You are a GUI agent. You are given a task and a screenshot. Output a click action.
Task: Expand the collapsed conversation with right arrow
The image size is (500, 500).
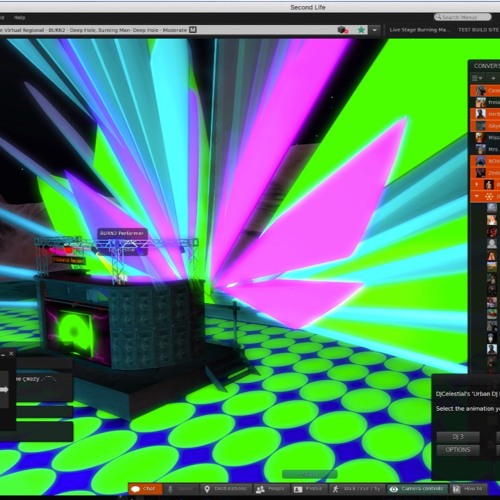tap(477, 184)
